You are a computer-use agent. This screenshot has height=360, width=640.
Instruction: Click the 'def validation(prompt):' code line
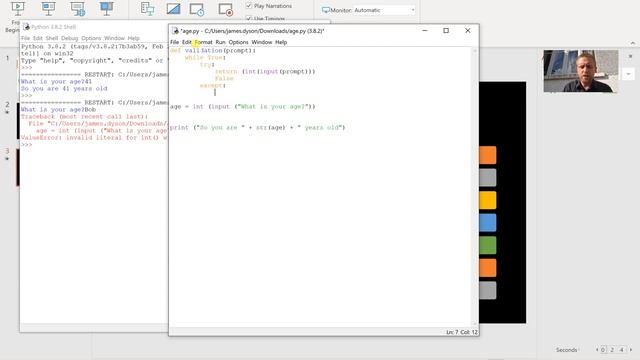pyautogui.click(x=213, y=51)
